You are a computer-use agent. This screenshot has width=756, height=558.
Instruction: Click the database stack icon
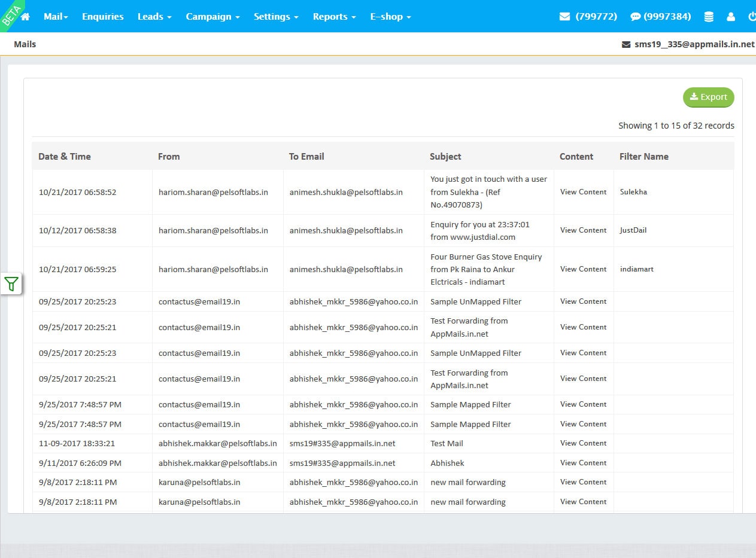[709, 17]
